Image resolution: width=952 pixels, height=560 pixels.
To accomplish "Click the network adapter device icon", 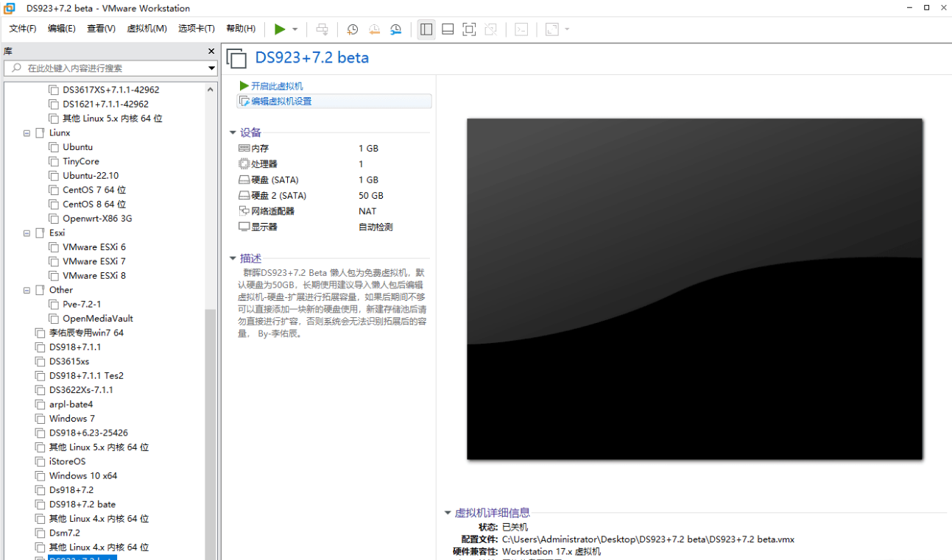I will click(245, 211).
